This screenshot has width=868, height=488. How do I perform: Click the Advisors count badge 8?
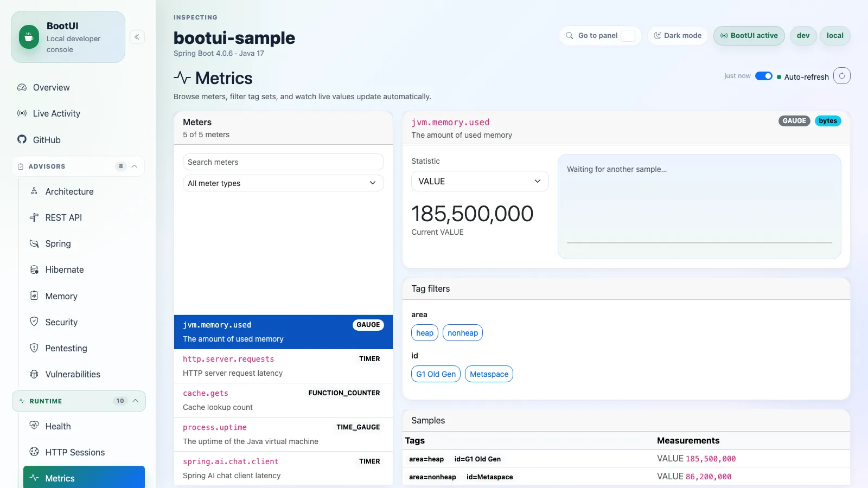pos(120,166)
